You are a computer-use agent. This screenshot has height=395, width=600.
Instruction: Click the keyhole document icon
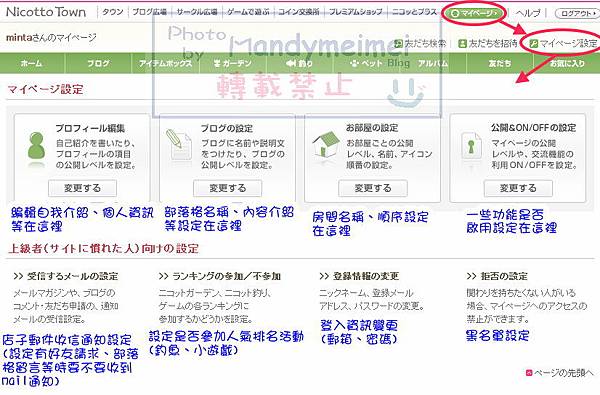coord(471,147)
